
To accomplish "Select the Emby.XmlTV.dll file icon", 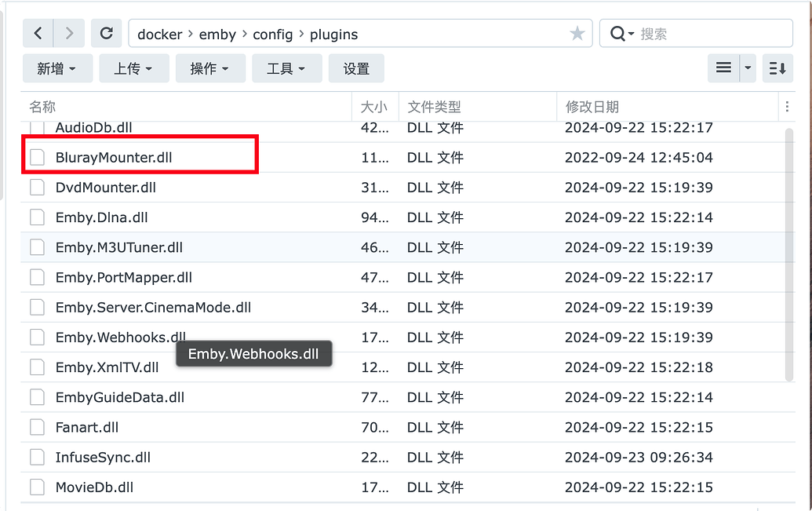I will point(38,367).
